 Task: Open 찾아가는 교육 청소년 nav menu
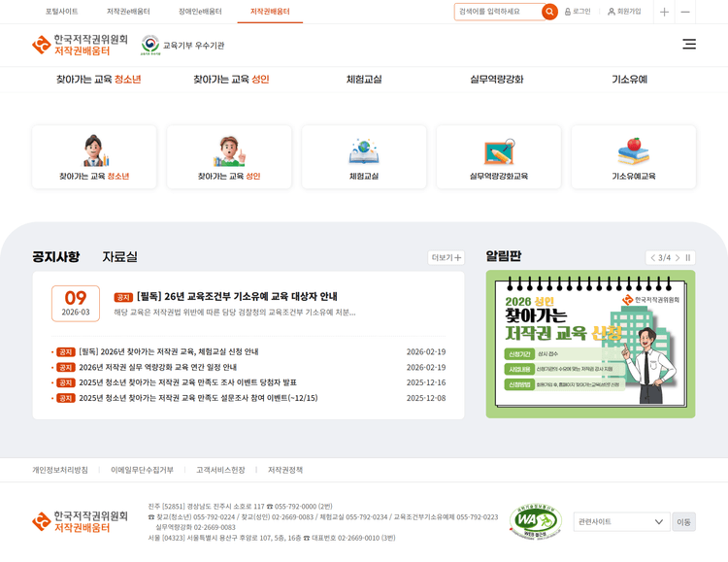pyautogui.click(x=98, y=80)
